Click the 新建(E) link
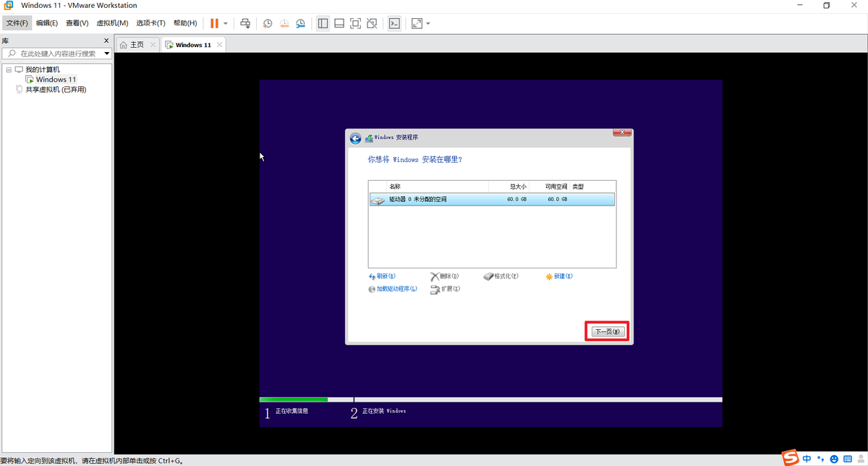This screenshot has width=868, height=466. point(559,276)
